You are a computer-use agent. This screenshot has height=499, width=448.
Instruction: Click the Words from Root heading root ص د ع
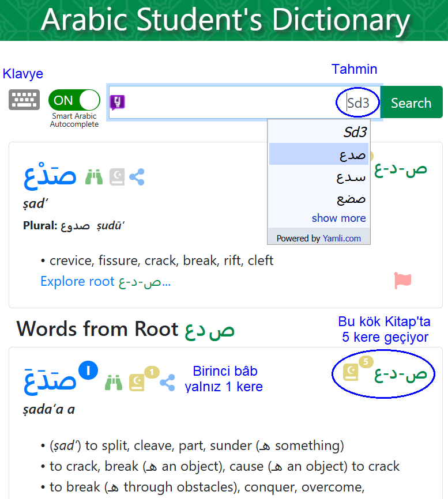tap(209, 330)
